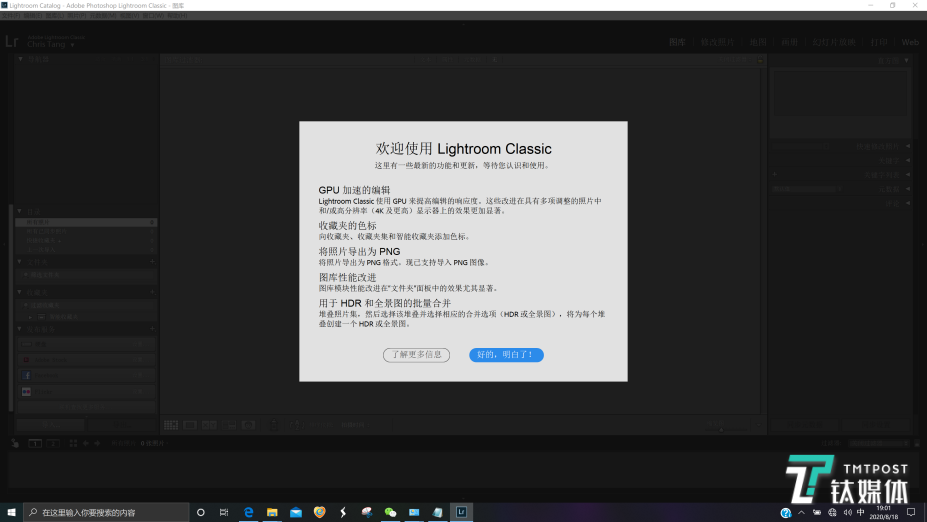Select 快捷收藏夹 in catalog panel
The height and width of the screenshot is (522, 927).
click(86, 241)
